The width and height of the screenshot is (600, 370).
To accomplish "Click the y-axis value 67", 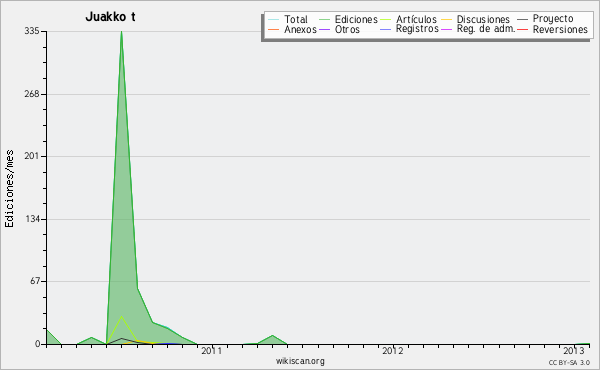I will pyautogui.click(x=35, y=281).
